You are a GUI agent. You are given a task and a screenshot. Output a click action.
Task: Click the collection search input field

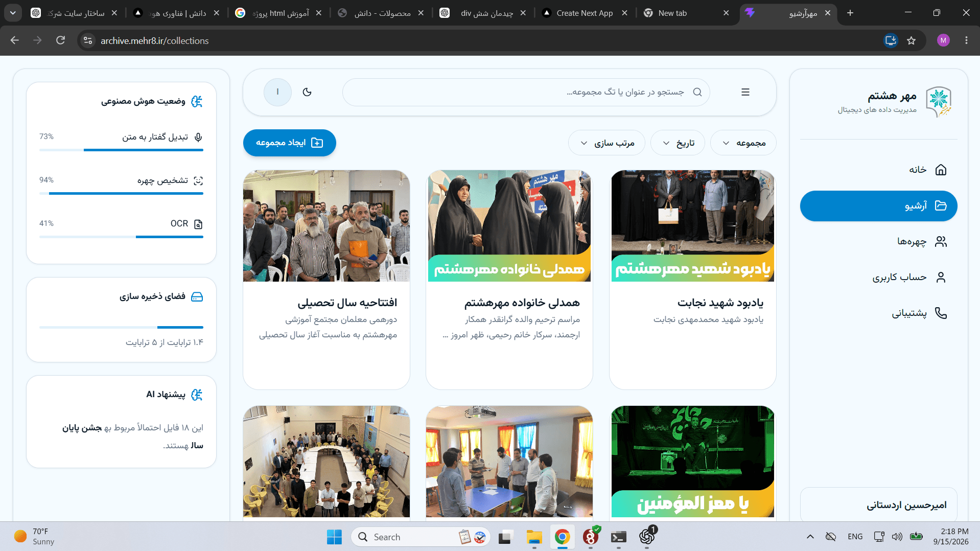[x=526, y=92]
